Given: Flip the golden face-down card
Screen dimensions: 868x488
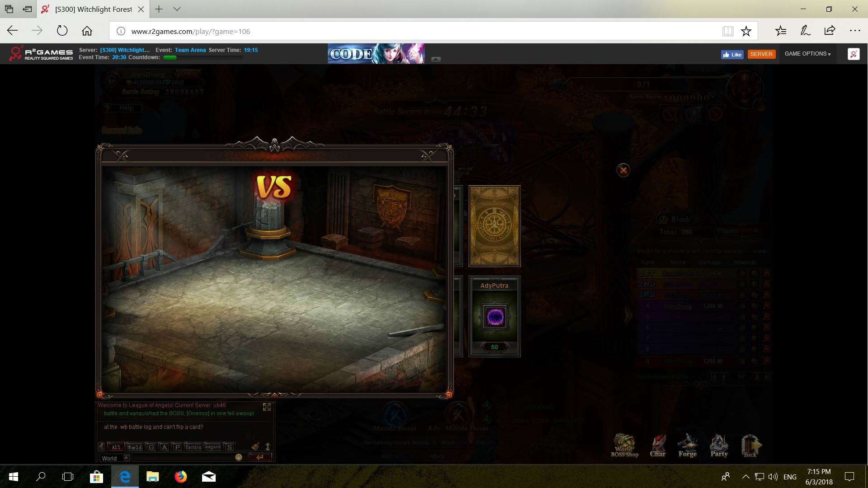Looking at the screenshot, I should 495,226.
